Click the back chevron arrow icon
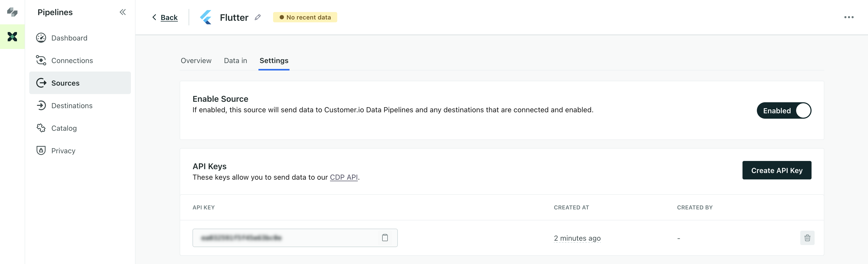The image size is (868, 264). [x=154, y=17]
